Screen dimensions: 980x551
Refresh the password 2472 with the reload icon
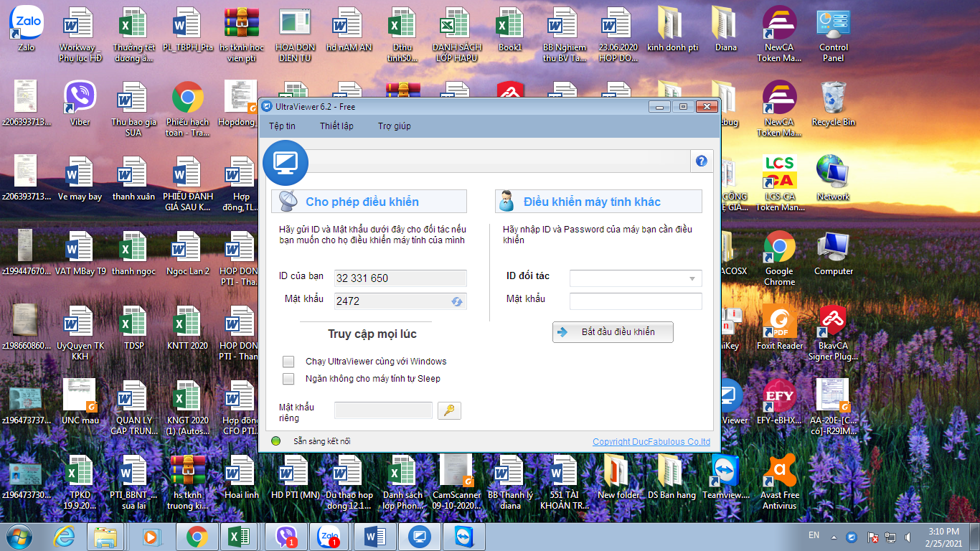coord(457,301)
